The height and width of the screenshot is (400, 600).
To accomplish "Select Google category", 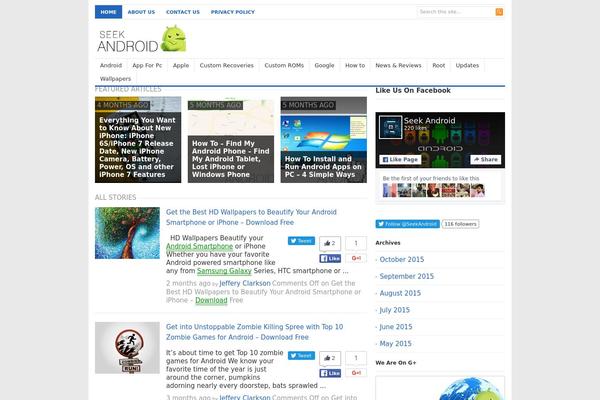I will 324,65.
